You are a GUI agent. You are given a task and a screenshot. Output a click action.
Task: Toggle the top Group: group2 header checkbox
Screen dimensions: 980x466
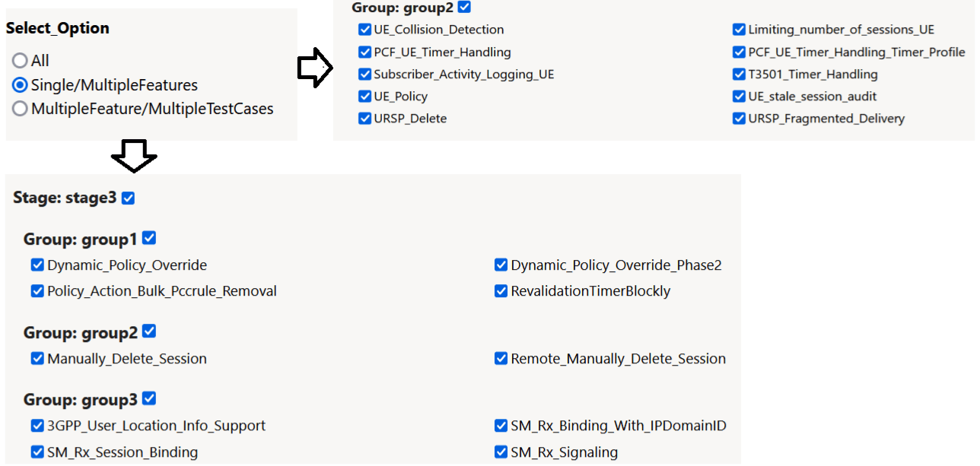pos(464,7)
